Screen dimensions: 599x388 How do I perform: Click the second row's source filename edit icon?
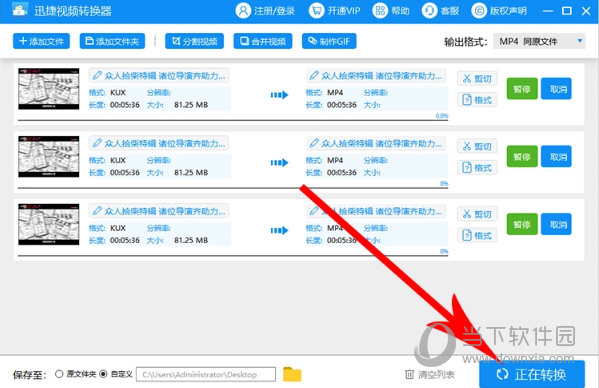click(x=97, y=143)
